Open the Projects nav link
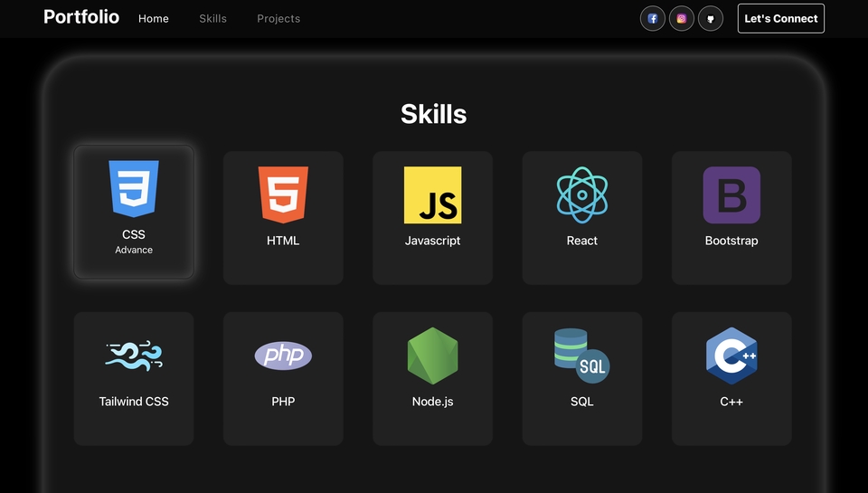 tap(278, 18)
